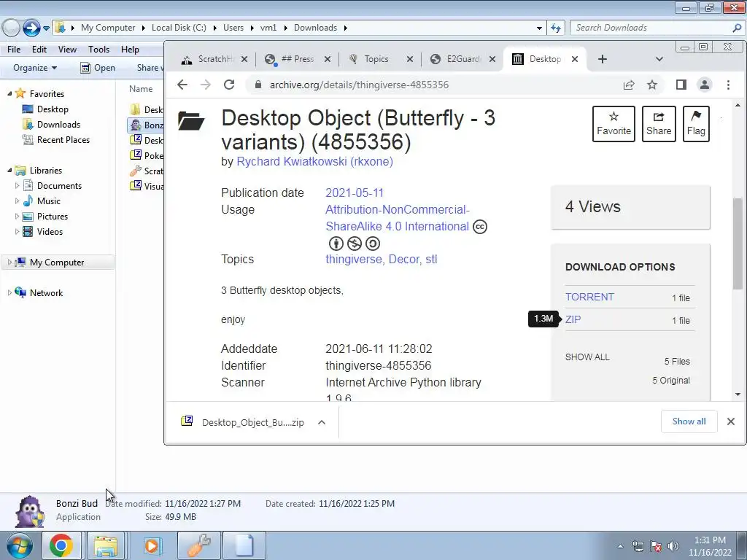Reload the archive.org page
Screen dimensions: 747x560
pyautogui.click(x=229, y=85)
